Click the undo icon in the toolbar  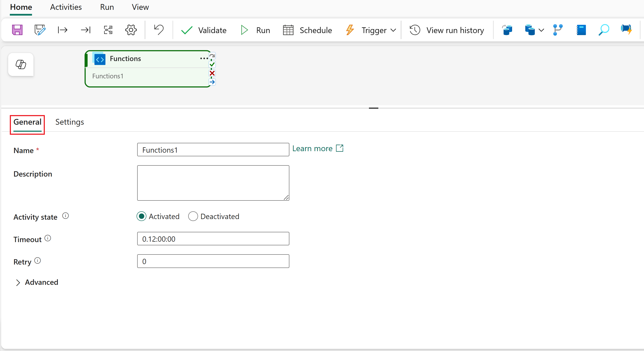tap(159, 30)
